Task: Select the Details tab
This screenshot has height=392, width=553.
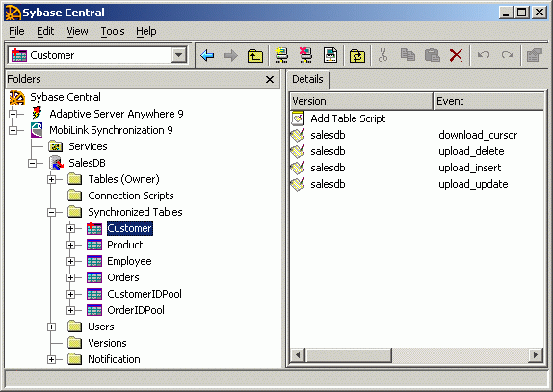Action: pyautogui.click(x=307, y=79)
